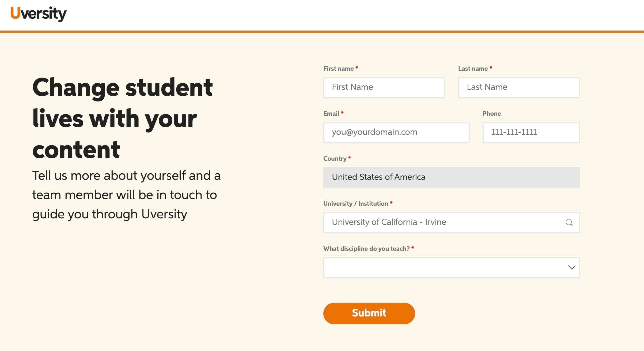Open the "What discipline do you teach?" dropdown
This screenshot has height=351, width=644.
pos(452,267)
